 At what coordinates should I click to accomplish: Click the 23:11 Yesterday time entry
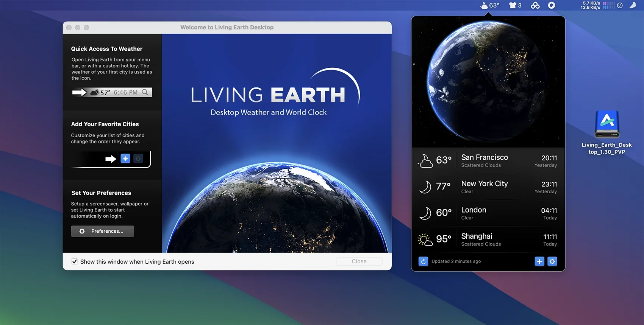pos(546,187)
